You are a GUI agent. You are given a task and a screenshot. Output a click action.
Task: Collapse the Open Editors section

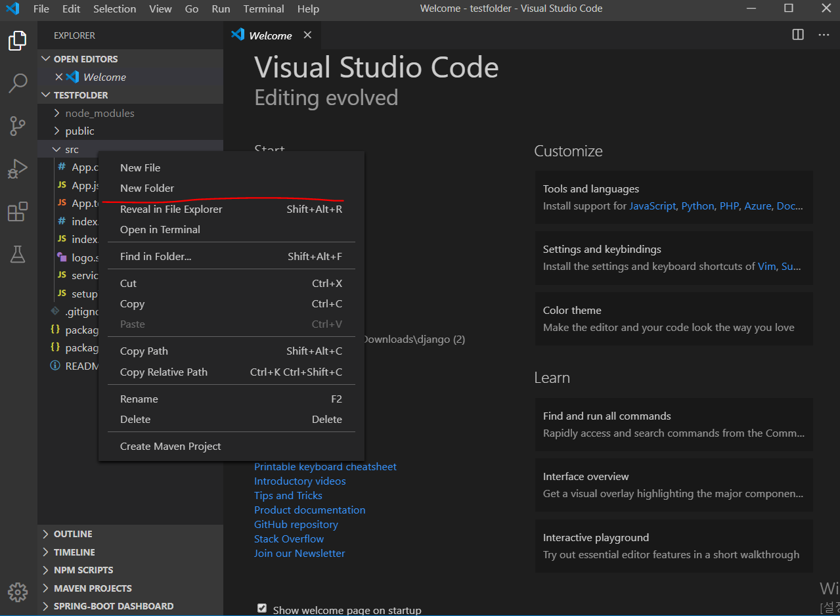(x=130, y=58)
